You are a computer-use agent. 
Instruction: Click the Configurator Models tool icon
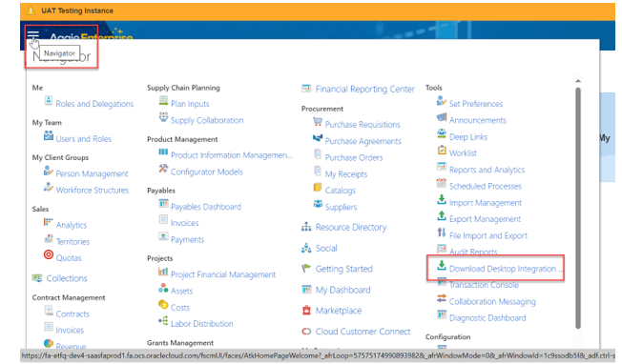[163, 169]
